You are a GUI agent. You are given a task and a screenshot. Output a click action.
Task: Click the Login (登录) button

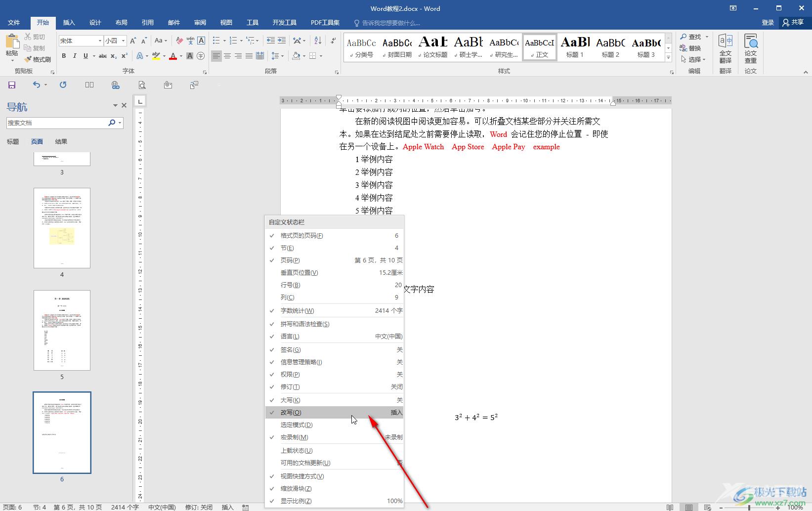coord(768,23)
